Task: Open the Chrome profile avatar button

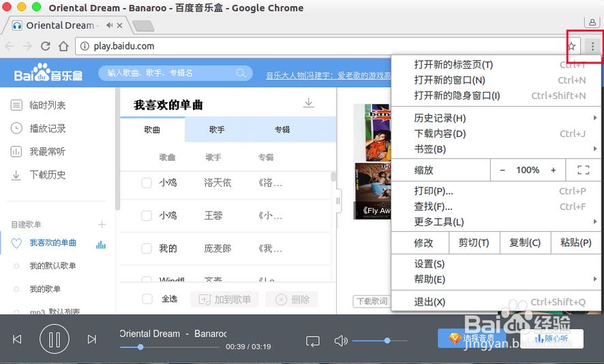Action: pyautogui.click(x=592, y=22)
